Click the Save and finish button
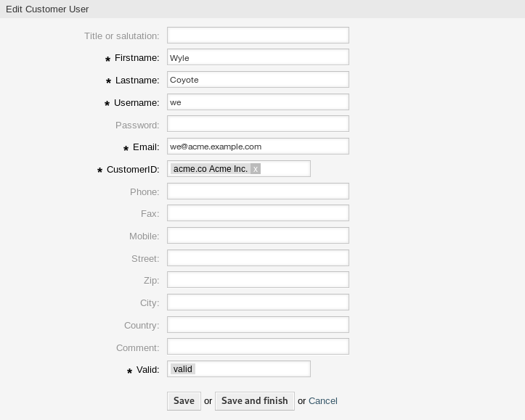Screen dimensions: 525x420 (255, 401)
